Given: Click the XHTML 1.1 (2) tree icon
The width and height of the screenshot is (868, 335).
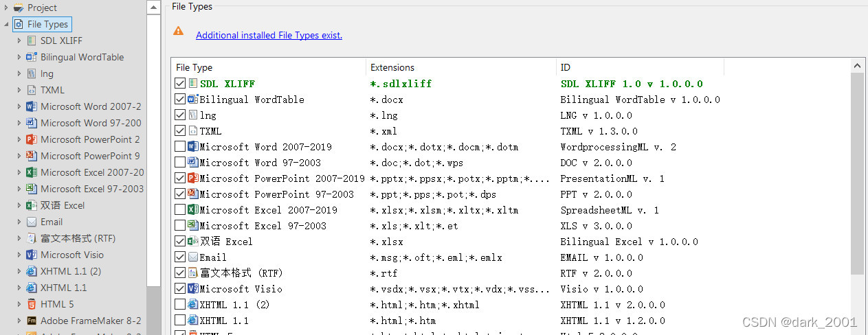Looking at the screenshot, I should click(x=31, y=271).
